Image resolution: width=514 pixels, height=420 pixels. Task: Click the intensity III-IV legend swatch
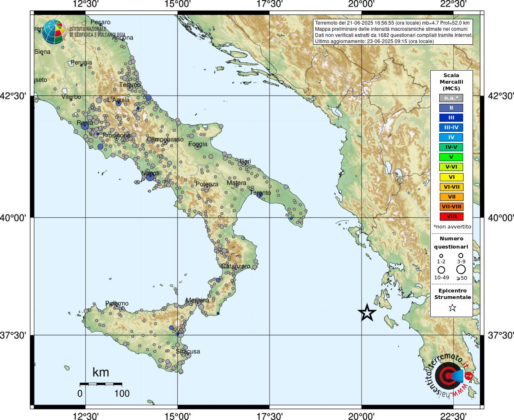tap(451, 128)
